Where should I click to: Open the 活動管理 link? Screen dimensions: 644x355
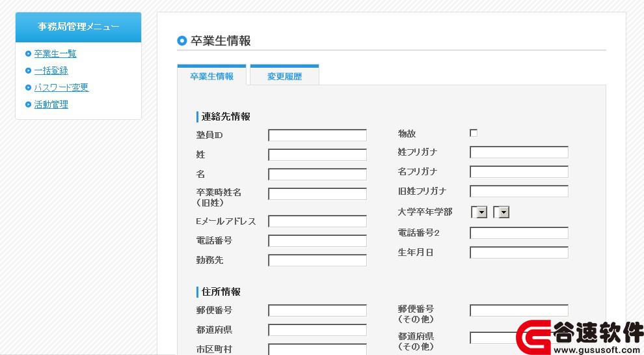pyautogui.click(x=51, y=104)
